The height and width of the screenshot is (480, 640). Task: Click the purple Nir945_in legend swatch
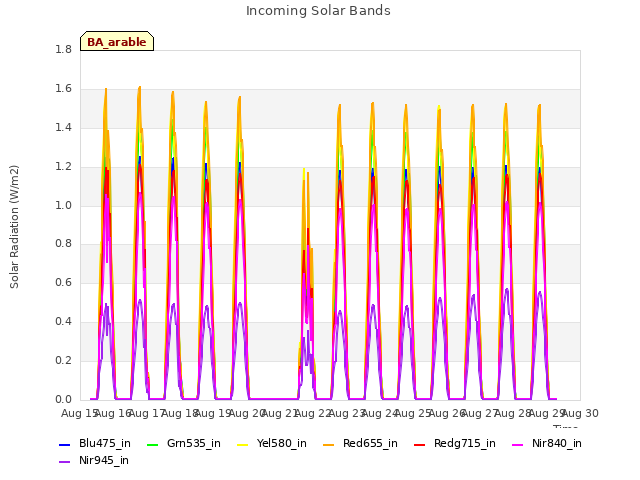pyautogui.click(x=64, y=462)
